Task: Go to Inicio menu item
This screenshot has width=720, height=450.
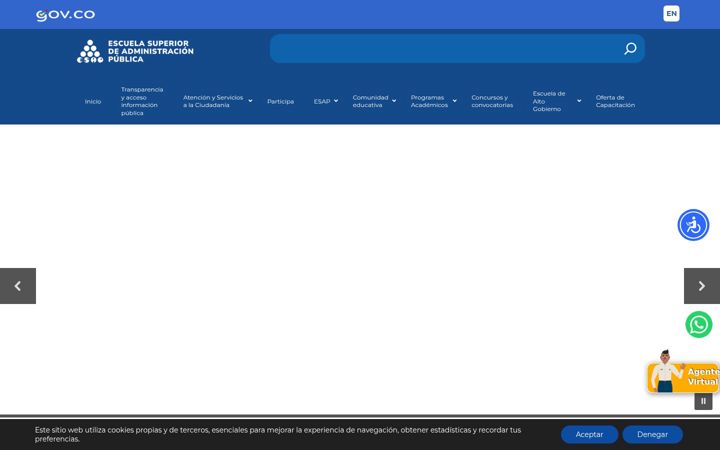Action: [93, 101]
